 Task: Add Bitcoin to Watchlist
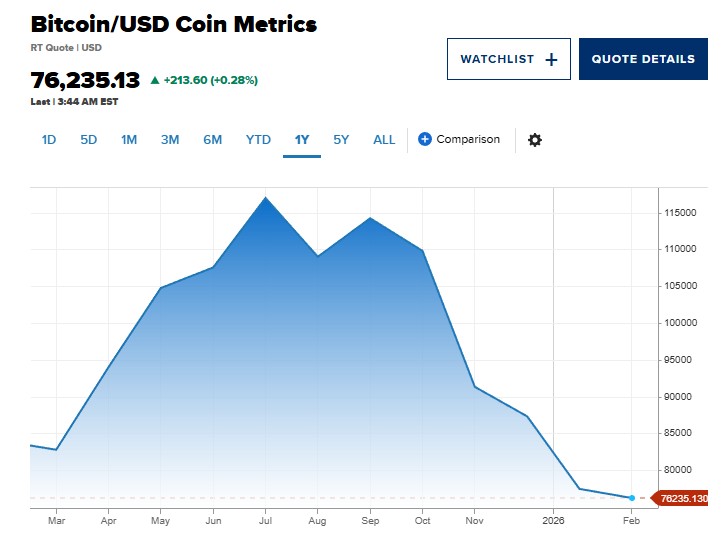pos(508,59)
